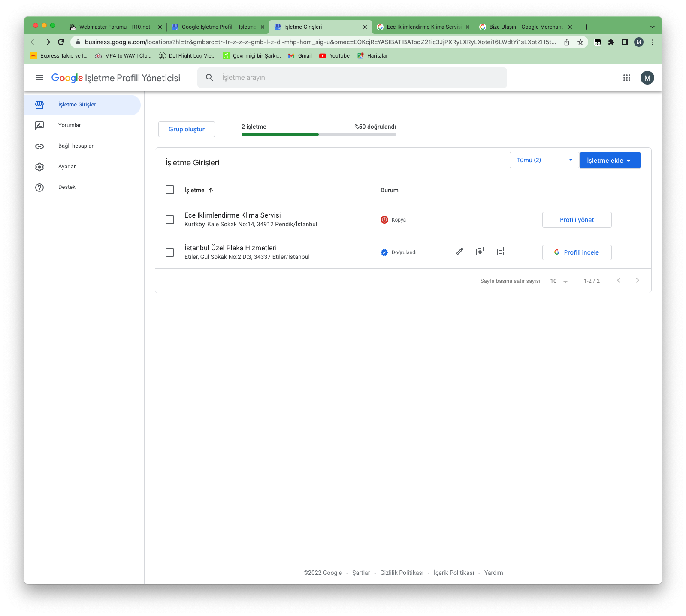Open the Çevrimiçi bir Şarkı bookmark

[x=252, y=56]
